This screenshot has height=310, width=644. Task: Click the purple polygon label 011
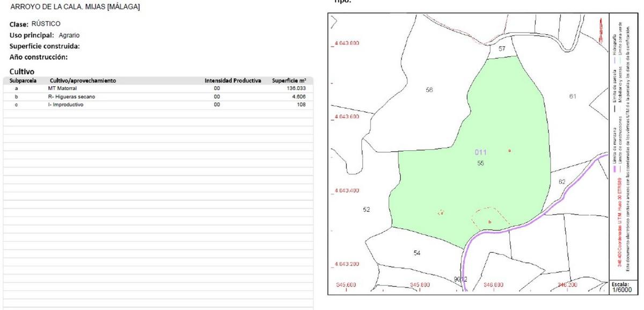(x=480, y=152)
